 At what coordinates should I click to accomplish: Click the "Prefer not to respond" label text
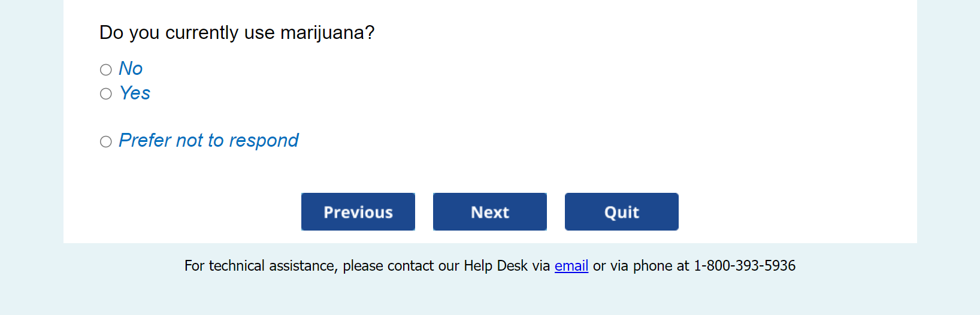point(208,141)
